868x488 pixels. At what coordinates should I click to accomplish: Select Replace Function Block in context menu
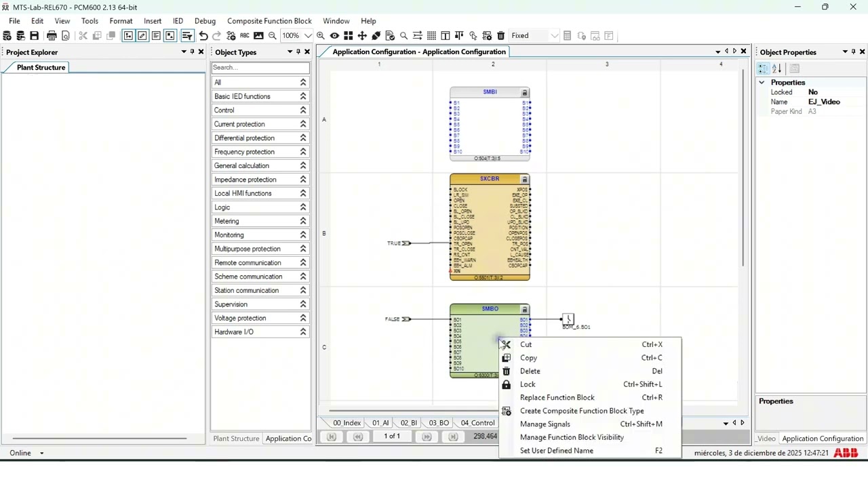(590, 398)
